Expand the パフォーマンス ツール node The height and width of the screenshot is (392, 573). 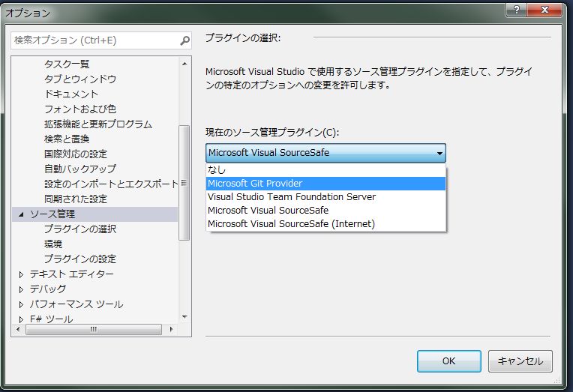(x=21, y=304)
